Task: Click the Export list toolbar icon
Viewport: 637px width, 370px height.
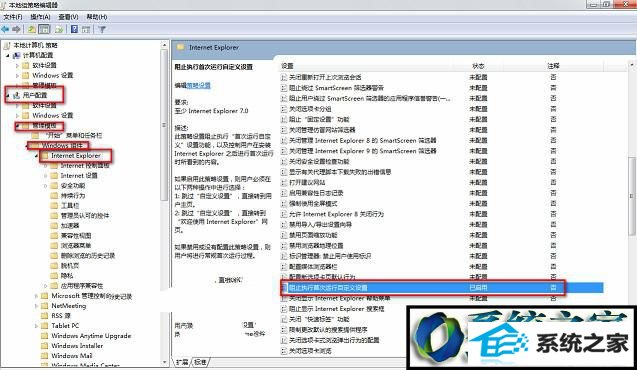Action: (59, 29)
